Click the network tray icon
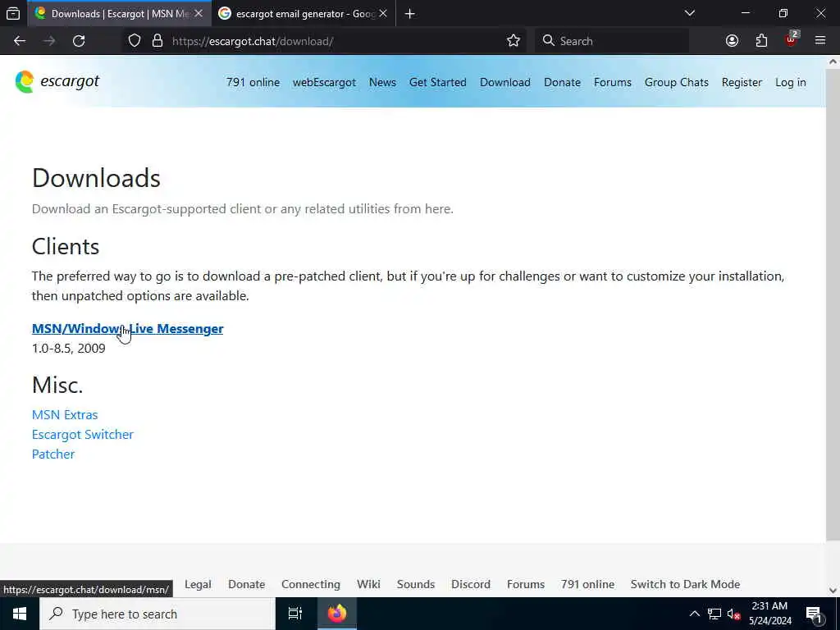840x630 pixels. tap(714, 614)
